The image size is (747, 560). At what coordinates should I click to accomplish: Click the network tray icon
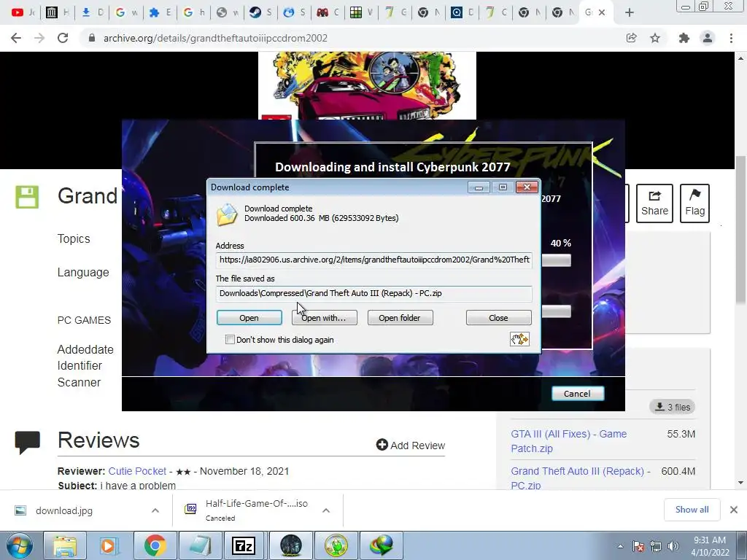pyautogui.click(x=656, y=546)
